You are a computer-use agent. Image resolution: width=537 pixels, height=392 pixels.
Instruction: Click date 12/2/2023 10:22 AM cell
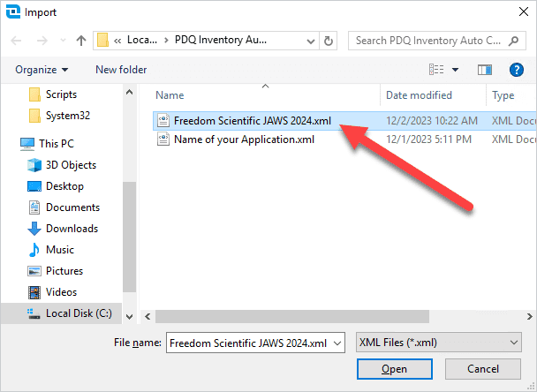tap(432, 121)
